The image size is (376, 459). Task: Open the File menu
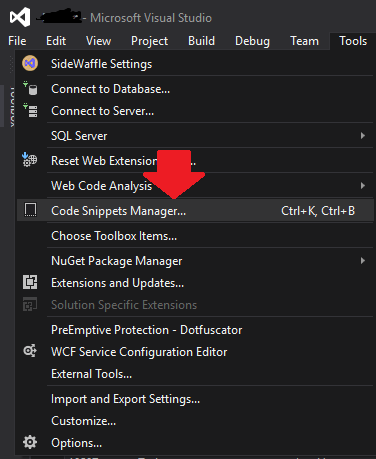click(17, 41)
